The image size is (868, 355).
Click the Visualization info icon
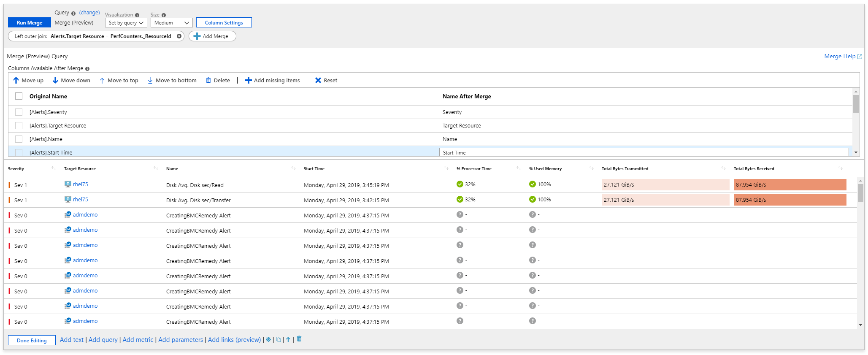(137, 15)
